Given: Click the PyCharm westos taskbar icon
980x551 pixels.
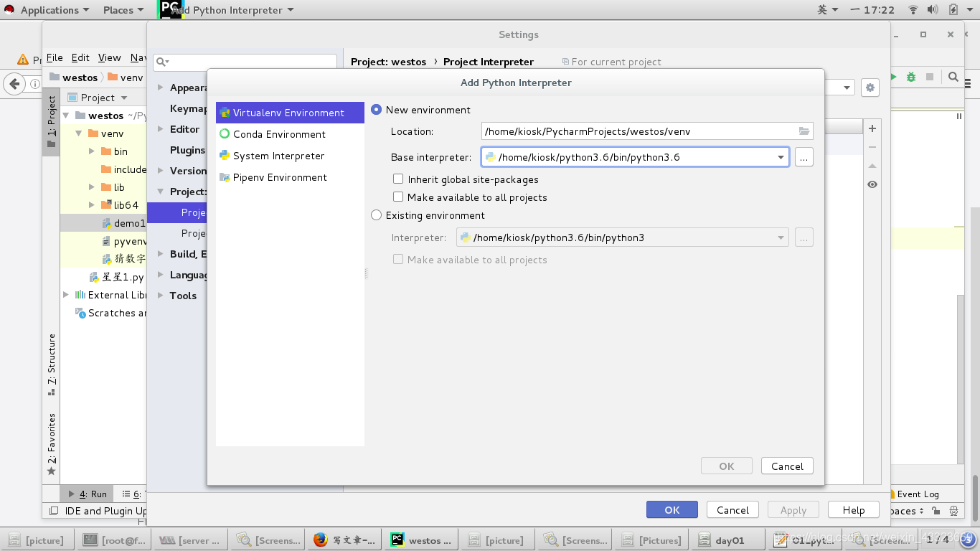Looking at the screenshot, I should pyautogui.click(x=397, y=540).
